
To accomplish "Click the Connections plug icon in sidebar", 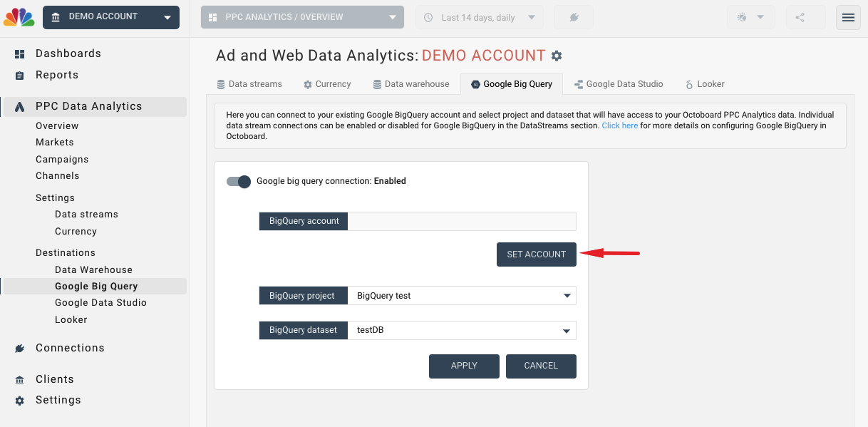I will [20, 349].
